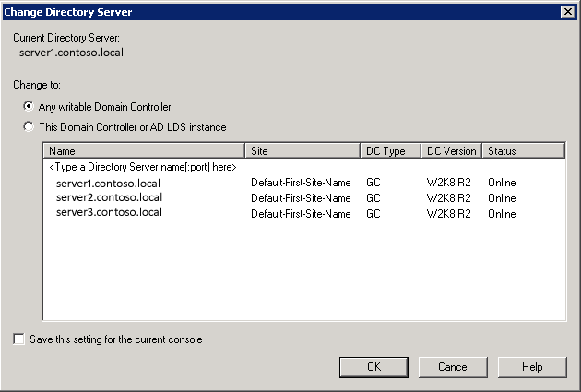Select server1.contoso.local in the list

pos(108,183)
